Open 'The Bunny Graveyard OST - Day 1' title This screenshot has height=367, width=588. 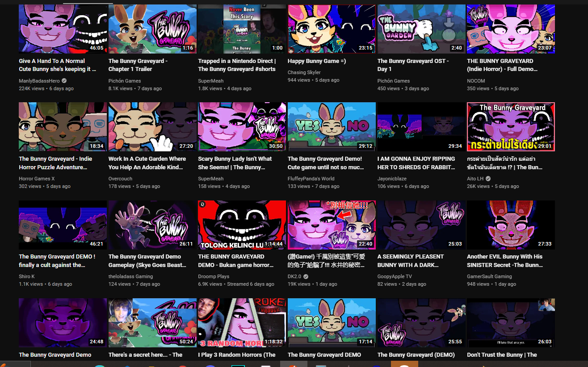click(413, 65)
